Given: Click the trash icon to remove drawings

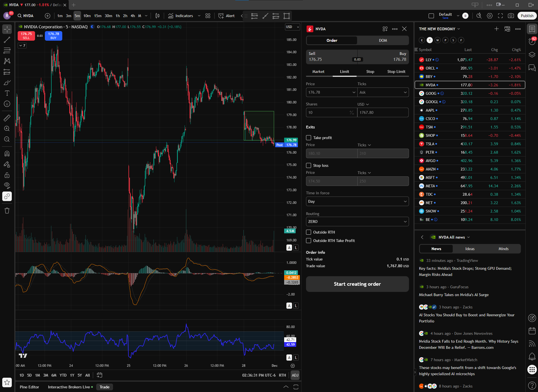Looking at the screenshot, I should coord(7,211).
